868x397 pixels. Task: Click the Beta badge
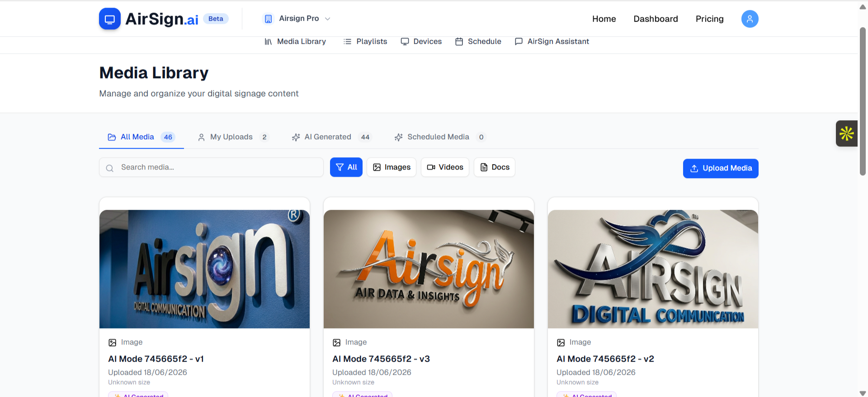tap(216, 19)
